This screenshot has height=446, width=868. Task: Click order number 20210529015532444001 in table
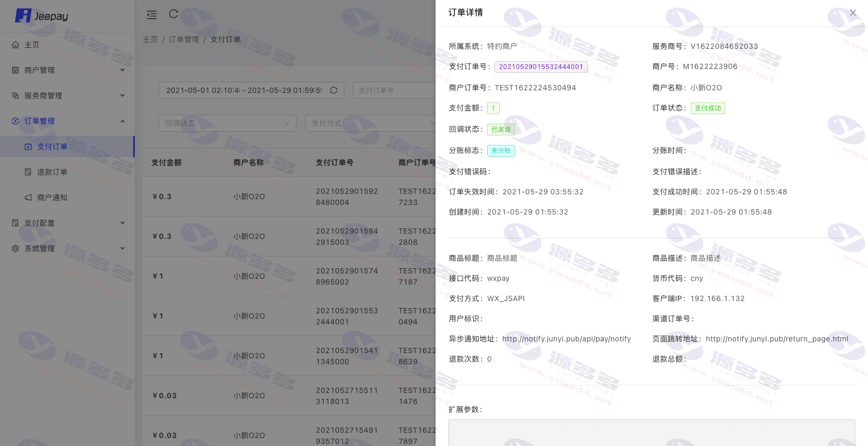(347, 316)
